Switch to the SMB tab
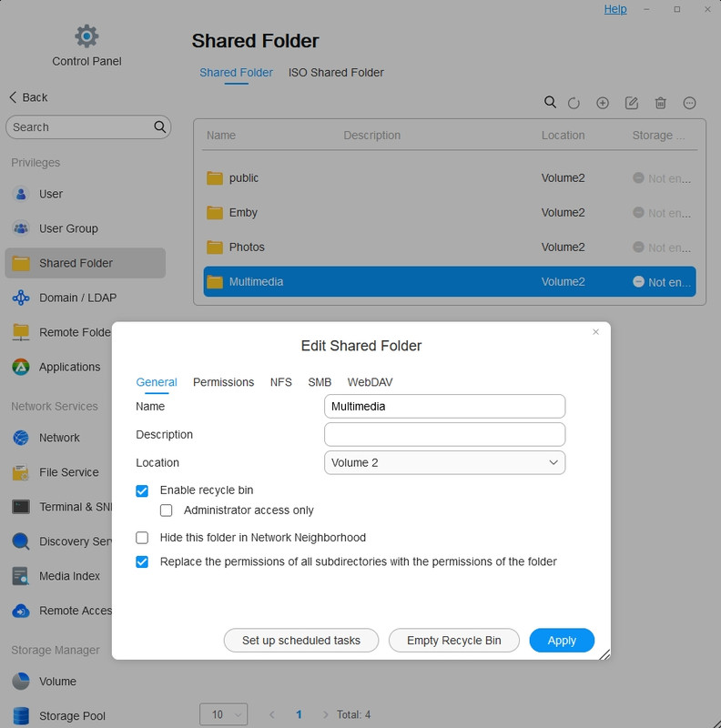 click(320, 382)
